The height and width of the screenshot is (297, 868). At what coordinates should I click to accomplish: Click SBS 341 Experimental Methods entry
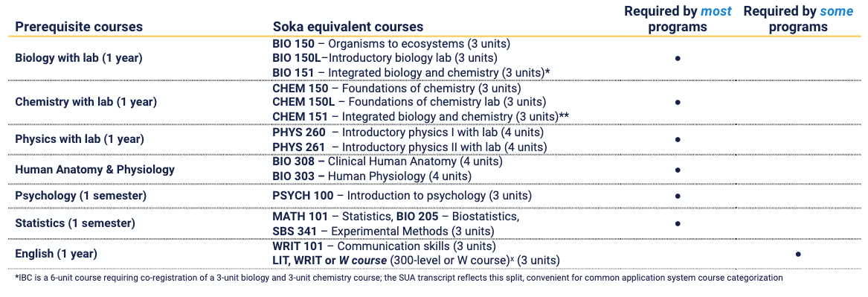[383, 231]
